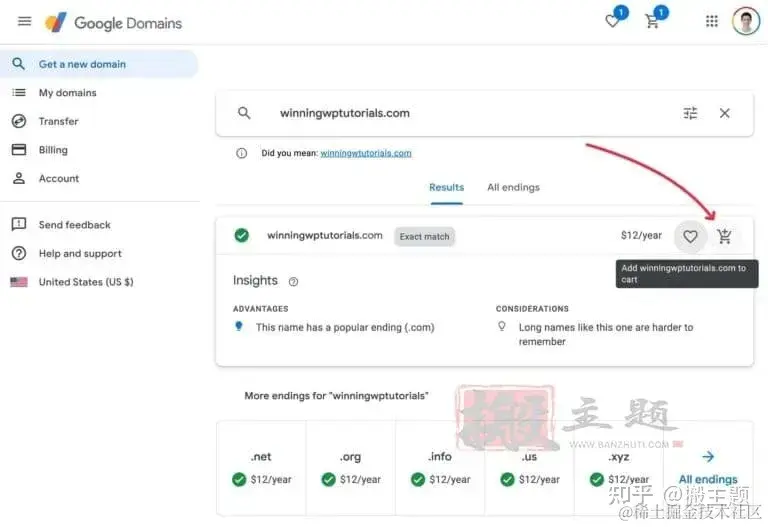
Task: Open the account profile avatar
Action: coord(746,21)
